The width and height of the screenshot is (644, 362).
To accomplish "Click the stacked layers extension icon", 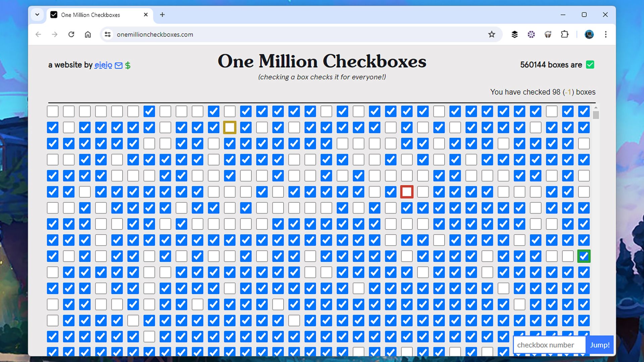I will point(514,34).
